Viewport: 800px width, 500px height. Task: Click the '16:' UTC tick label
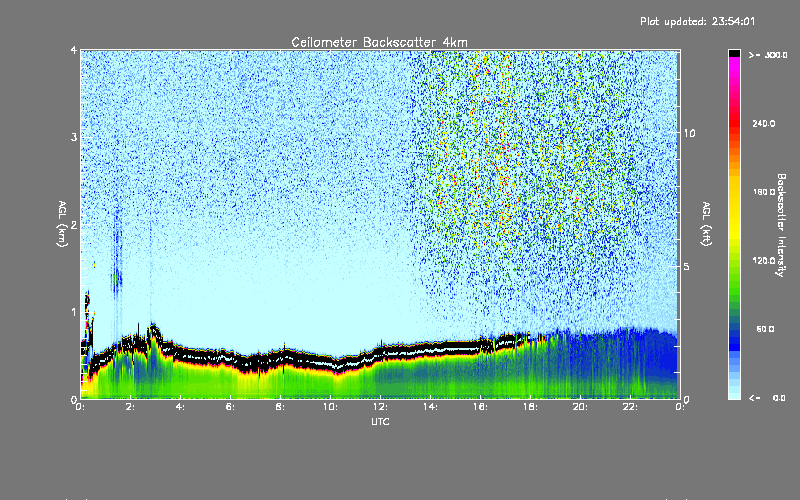pyautogui.click(x=480, y=407)
